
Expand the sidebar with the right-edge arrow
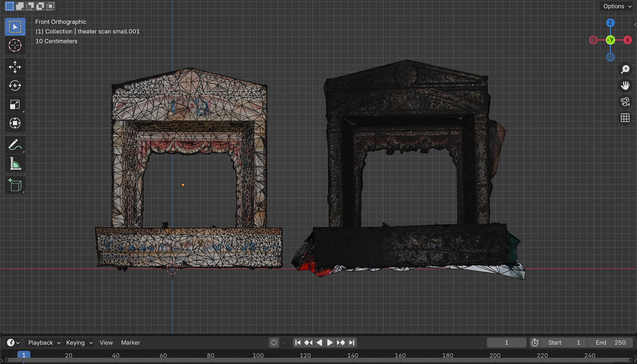click(635, 25)
